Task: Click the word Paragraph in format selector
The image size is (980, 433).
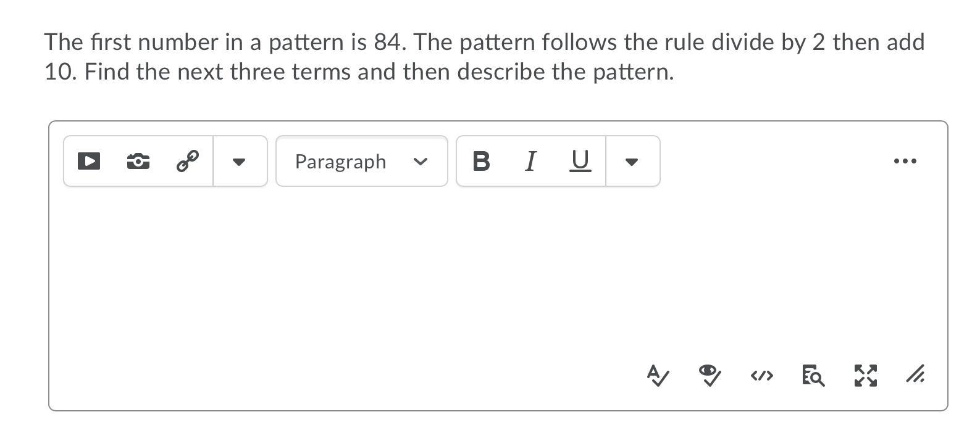Action: 340,162
